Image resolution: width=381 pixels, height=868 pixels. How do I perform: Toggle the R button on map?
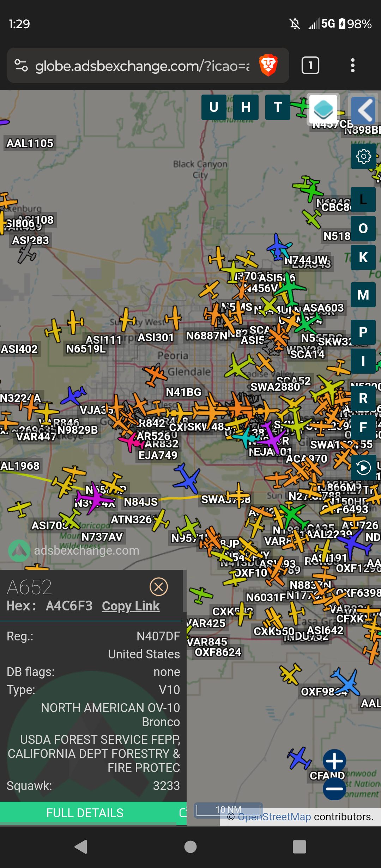pos(363,398)
